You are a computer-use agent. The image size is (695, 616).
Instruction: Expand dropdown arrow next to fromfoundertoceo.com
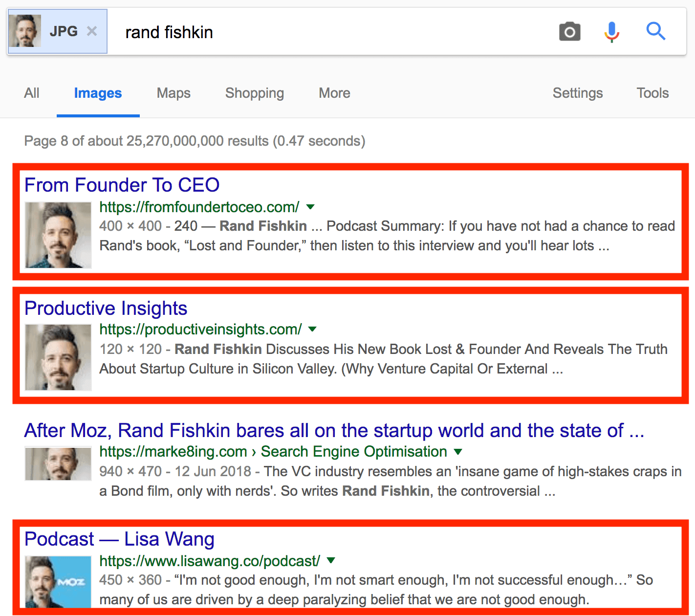[310, 207]
